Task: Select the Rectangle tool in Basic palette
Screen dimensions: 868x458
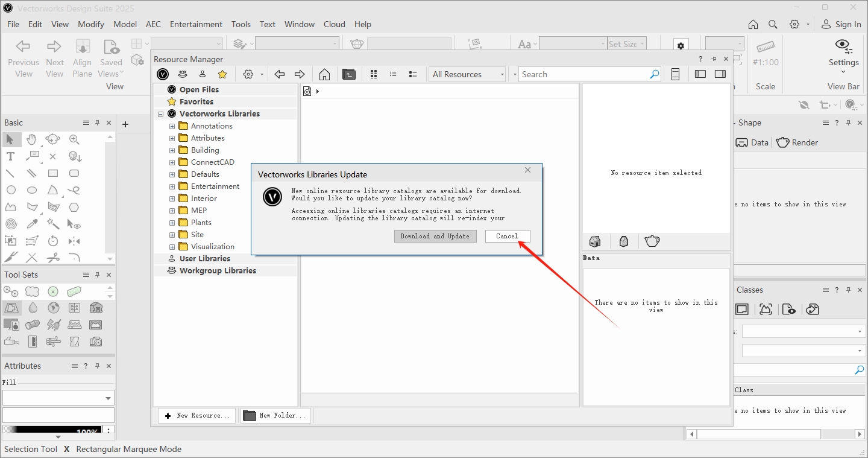Action: [53, 173]
